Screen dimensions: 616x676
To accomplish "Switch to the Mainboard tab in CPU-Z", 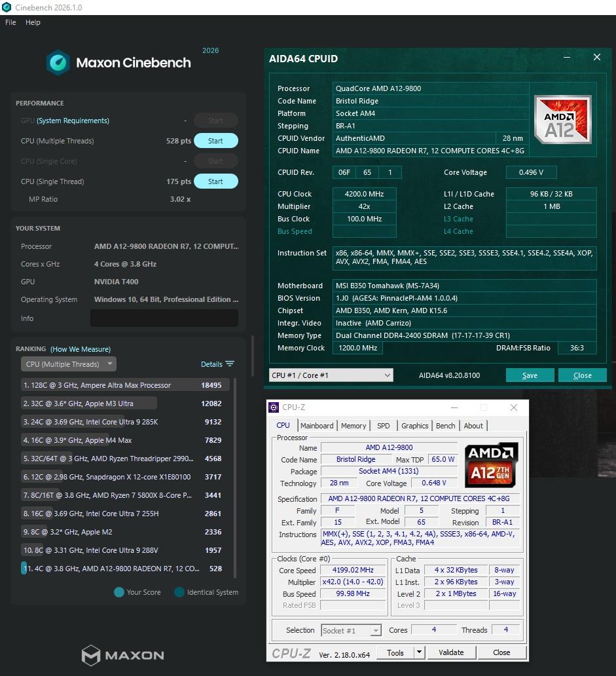I will point(317,426).
